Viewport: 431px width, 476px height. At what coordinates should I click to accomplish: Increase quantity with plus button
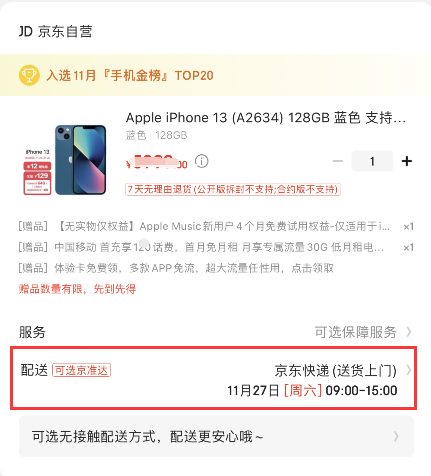click(407, 161)
